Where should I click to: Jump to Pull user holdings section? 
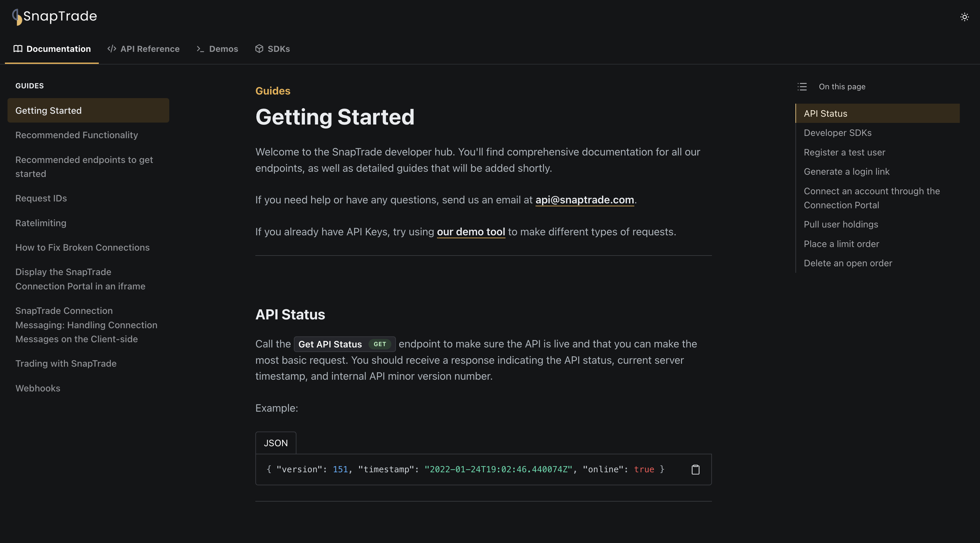tap(841, 224)
